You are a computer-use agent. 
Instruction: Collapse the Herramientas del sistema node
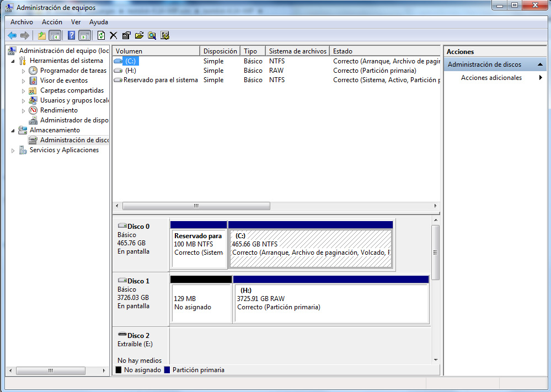click(x=13, y=61)
